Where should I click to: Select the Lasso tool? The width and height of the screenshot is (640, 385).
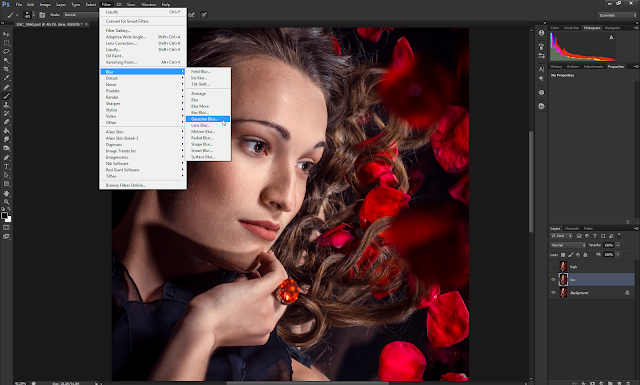(x=6, y=52)
